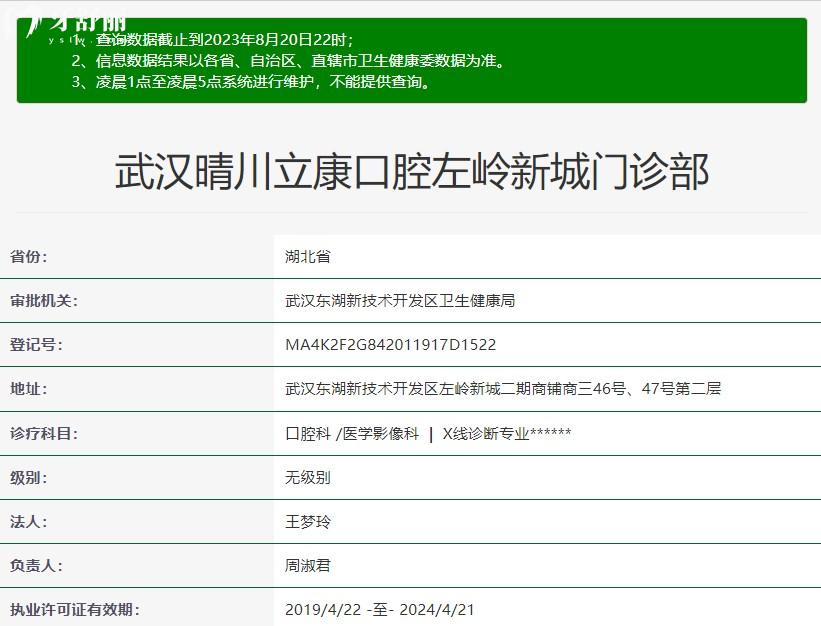Screen dimensions: 821x626
Task: Click the registration number MA4K2F2G842011917D1522
Action: [391, 345]
